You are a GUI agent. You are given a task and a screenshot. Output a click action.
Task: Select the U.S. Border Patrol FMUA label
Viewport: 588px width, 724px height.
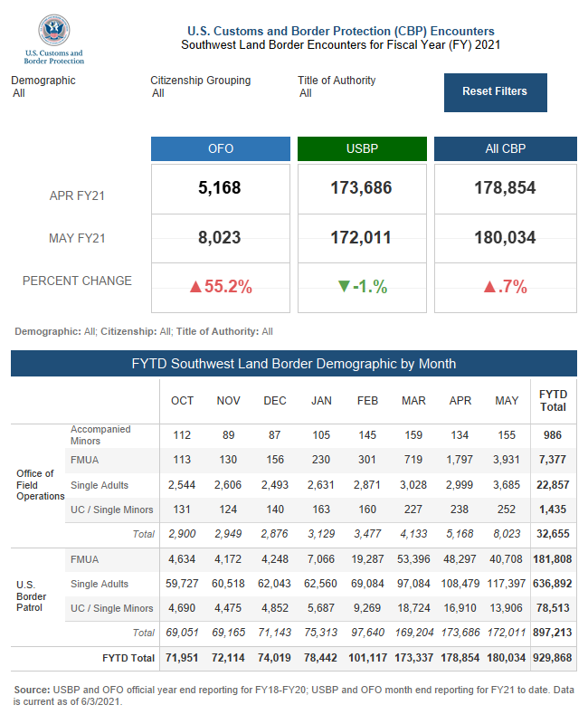click(x=84, y=559)
